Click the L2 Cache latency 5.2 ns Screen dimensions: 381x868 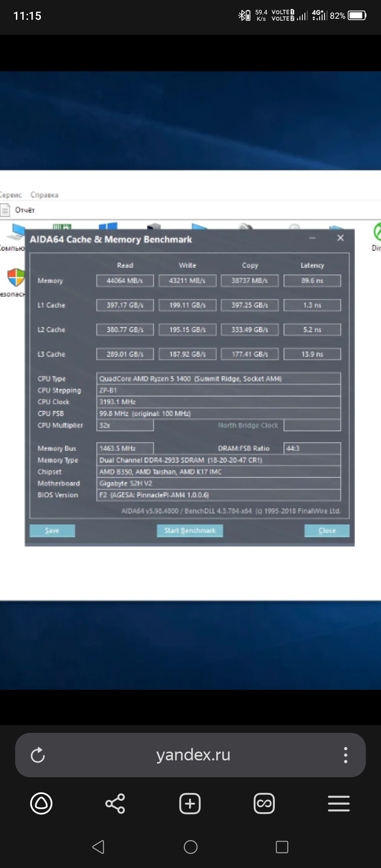[312, 330]
